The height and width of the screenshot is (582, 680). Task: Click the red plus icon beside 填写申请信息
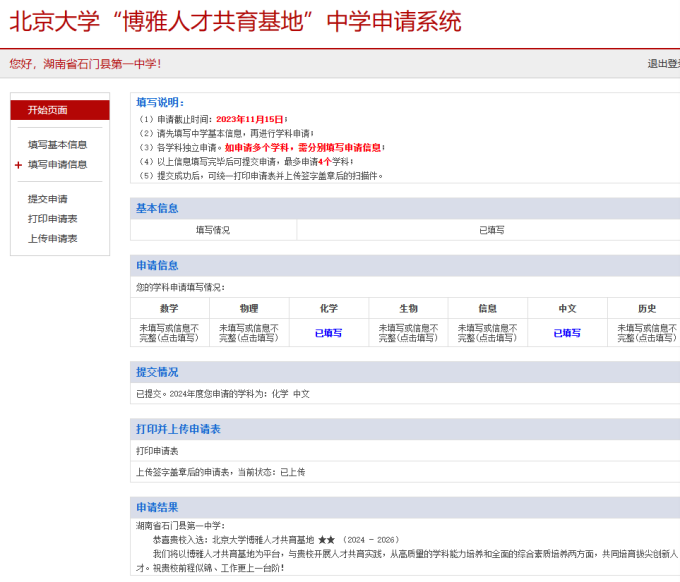coord(18,165)
